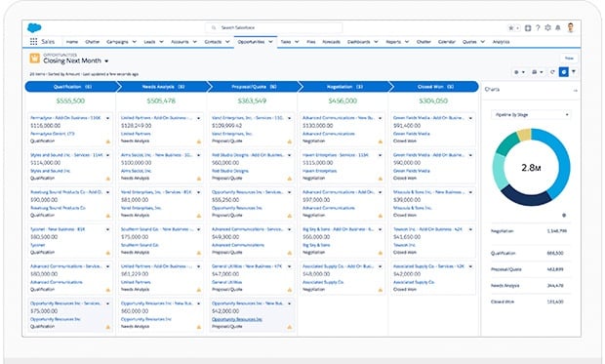Click the New opportunity button
The height and width of the screenshot is (364, 605).
coord(569,58)
